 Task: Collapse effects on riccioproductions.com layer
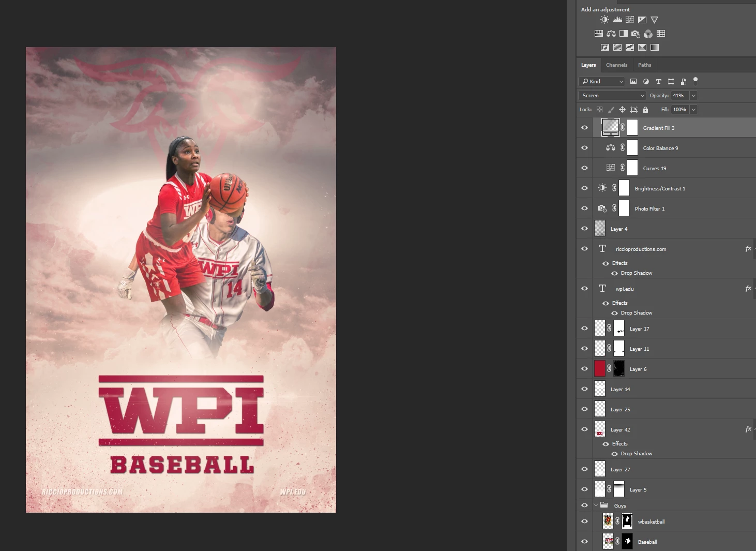pyautogui.click(x=754, y=249)
